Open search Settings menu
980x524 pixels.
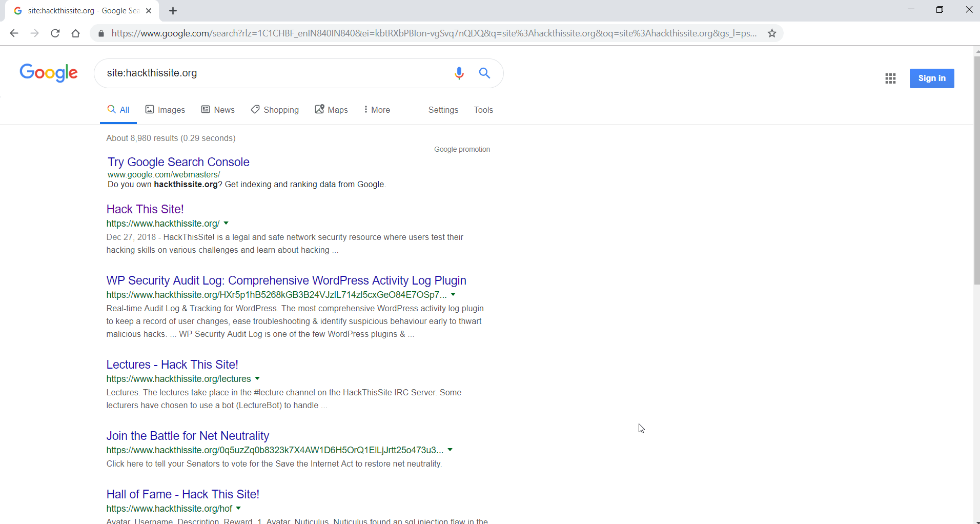(x=443, y=110)
